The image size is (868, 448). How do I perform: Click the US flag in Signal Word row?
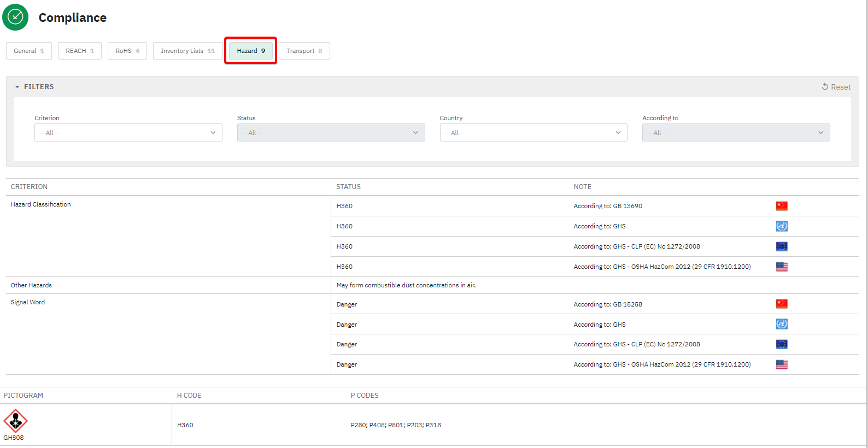[x=782, y=364]
